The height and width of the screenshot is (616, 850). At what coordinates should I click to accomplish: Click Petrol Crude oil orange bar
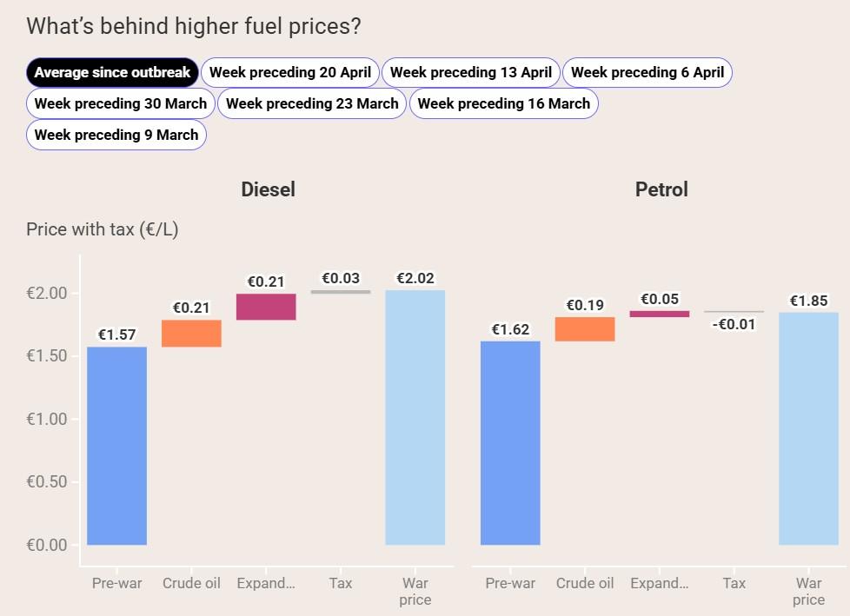[x=585, y=328]
